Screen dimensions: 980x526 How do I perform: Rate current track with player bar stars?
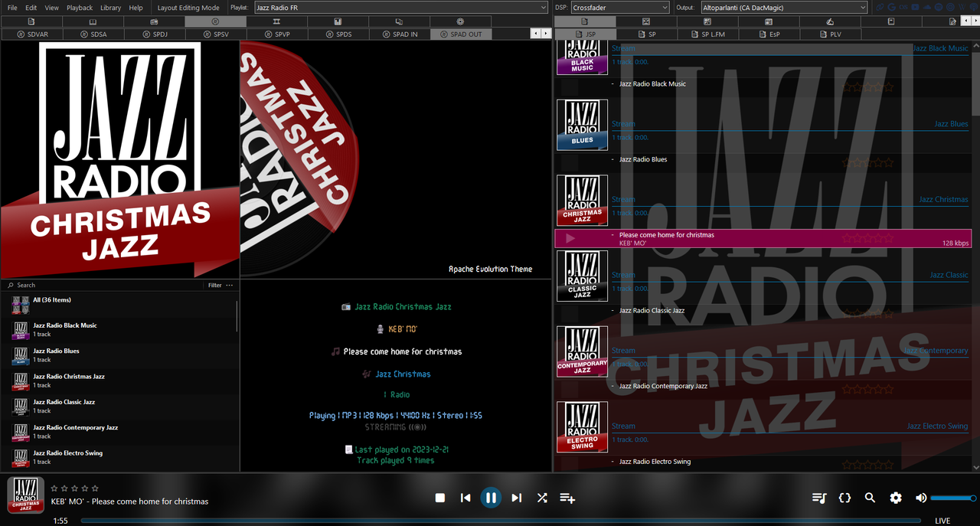[74, 488]
